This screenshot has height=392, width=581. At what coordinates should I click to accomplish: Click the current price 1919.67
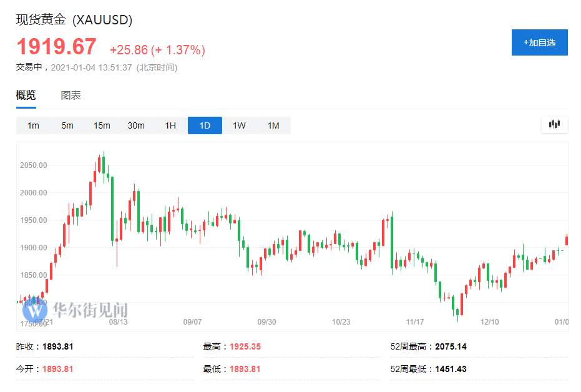pos(56,47)
